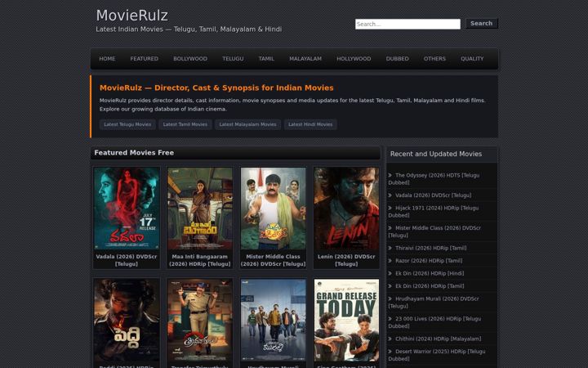The height and width of the screenshot is (368, 588).
Task: Click the Latest Indian Movies tagline
Action: click(189, 29)
